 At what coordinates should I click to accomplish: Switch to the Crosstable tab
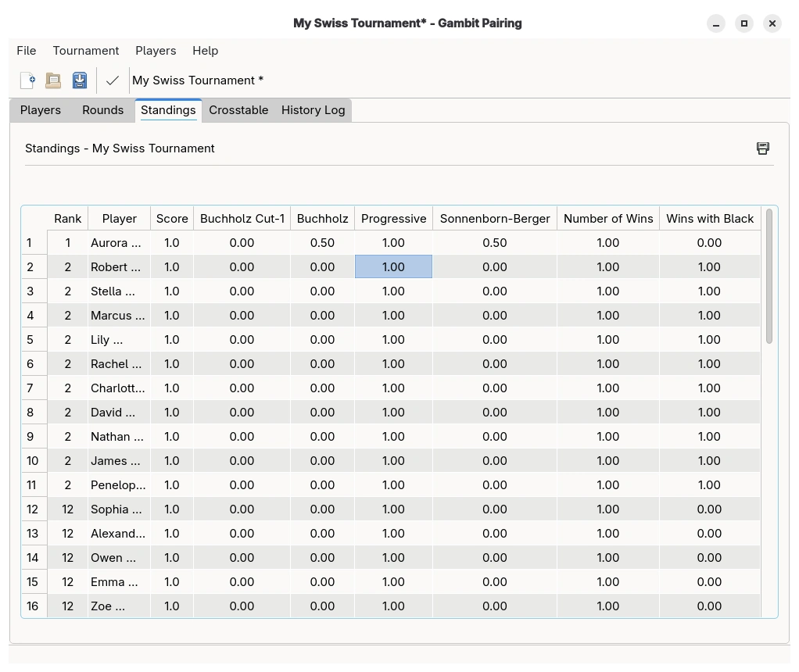point(238,110)
